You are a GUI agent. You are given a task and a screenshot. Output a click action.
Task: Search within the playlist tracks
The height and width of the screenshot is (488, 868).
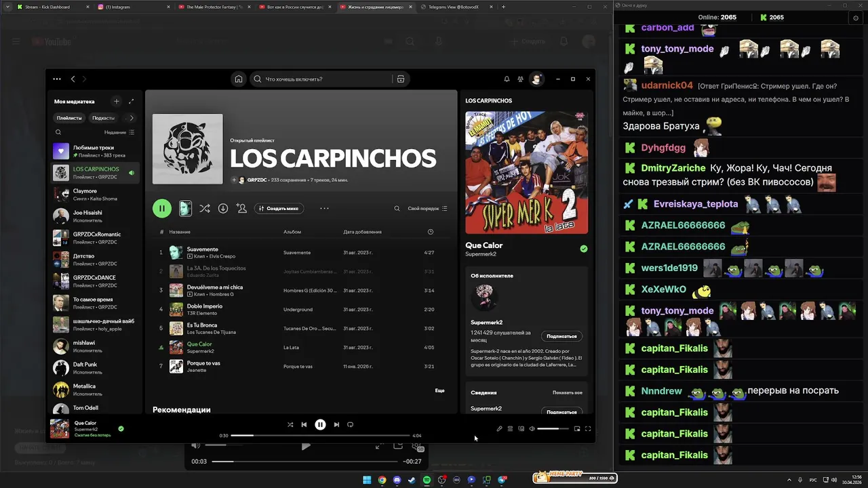[x=397, y=209]
